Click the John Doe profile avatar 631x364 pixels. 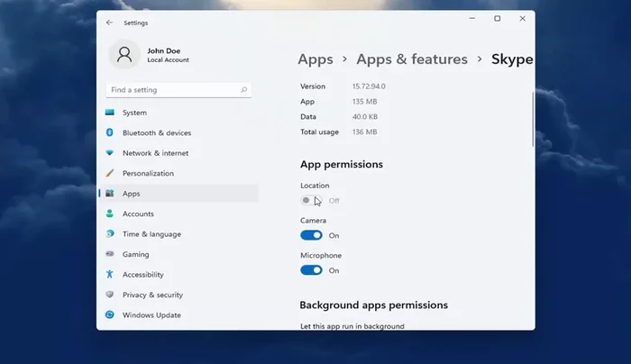(124, 55)
